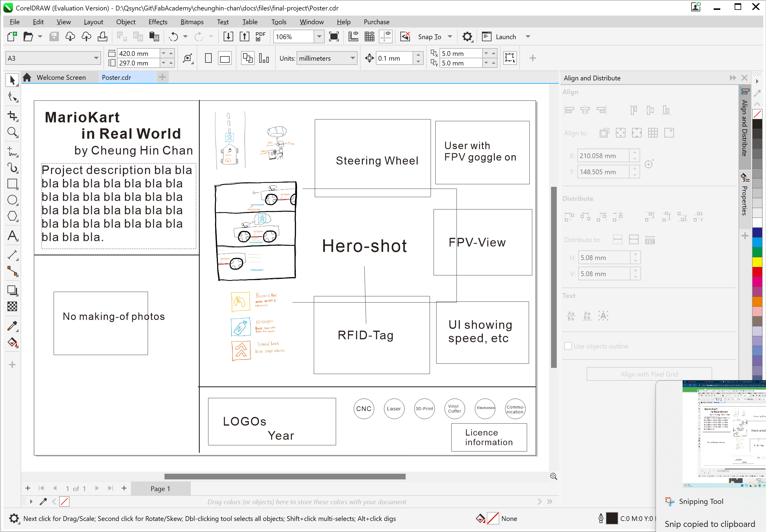Click the Open folder icon
Image resolution: width=766 pixels, height=532 pixels.
[x=28, y=36]
